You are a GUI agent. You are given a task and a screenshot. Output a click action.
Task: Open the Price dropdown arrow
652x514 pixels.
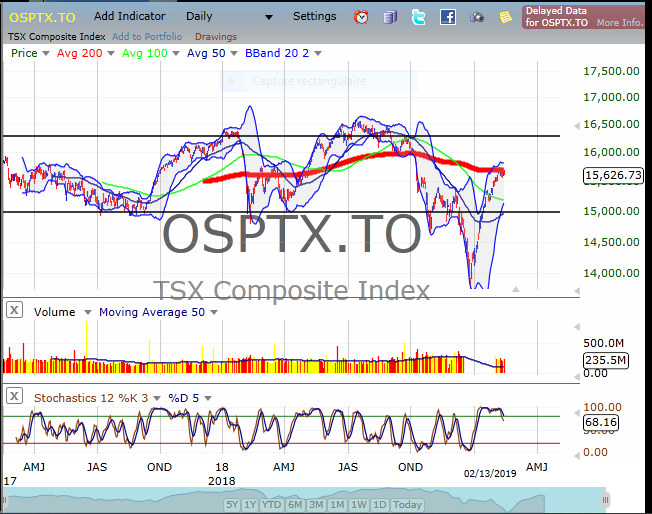(46, 54)
